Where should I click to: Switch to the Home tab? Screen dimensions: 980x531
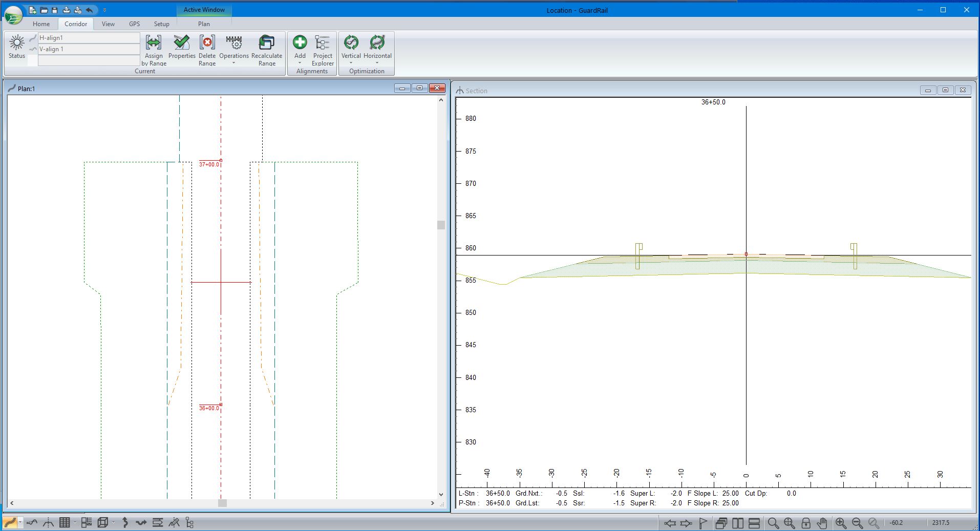coord(41,24)
